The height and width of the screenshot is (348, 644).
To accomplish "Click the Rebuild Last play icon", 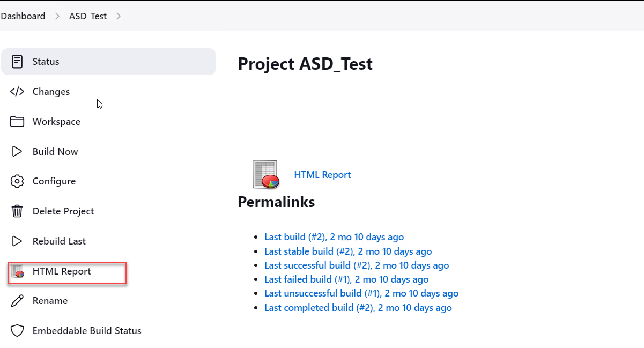I will click(x=17, y=241).
